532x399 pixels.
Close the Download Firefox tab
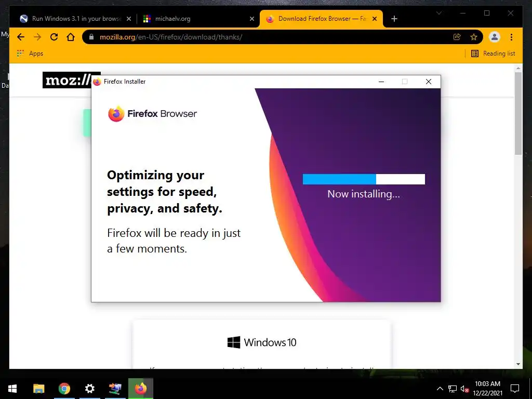(375, 19)
